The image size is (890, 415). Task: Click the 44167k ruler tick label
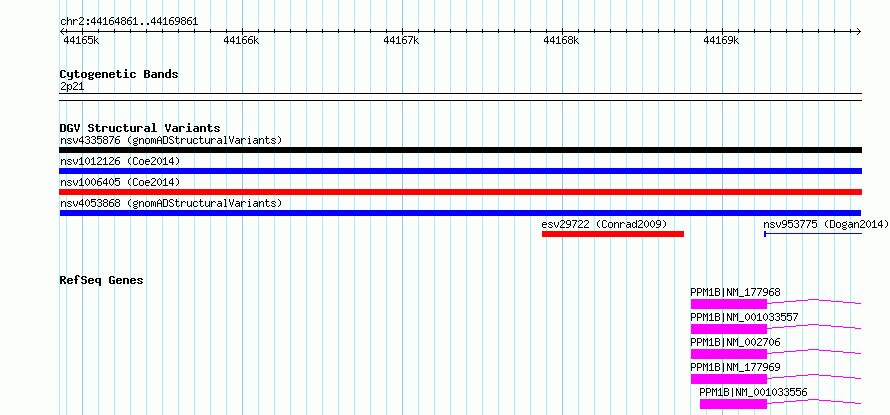401,40
